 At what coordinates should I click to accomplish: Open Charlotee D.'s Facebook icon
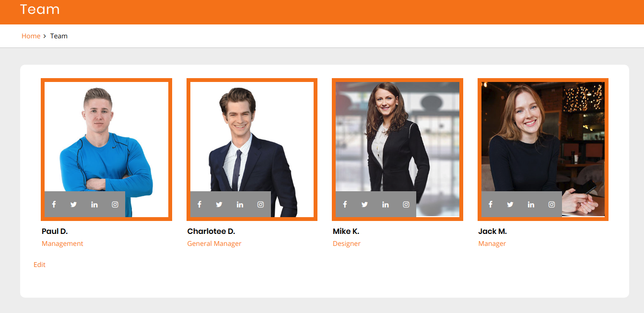[199, 204]
